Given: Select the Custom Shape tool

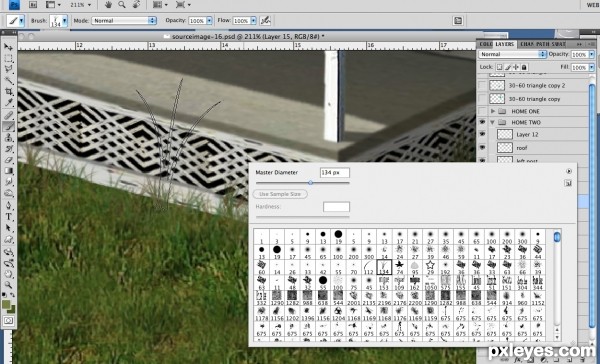Looking at the screenshot, I should point(8,240).
